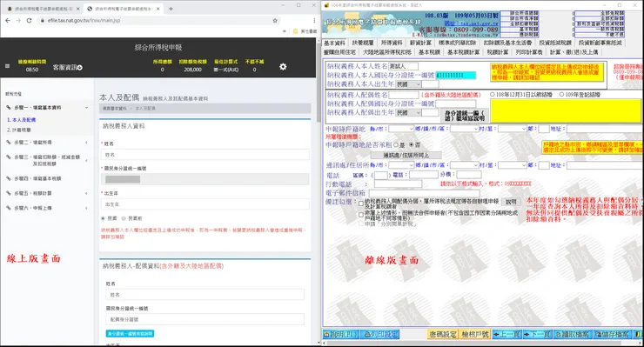This screenshot has height=347, width=644.
Task: Click 讀取檔案 load file button
Action: click(573, 334)
